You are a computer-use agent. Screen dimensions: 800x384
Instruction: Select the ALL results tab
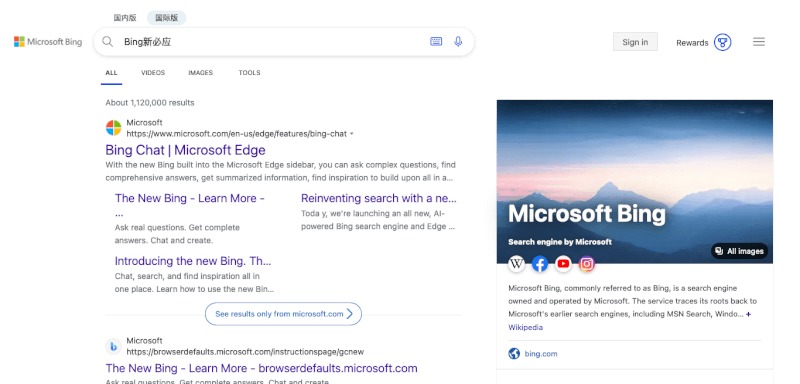pyautogui.click(x=111, y=73)
